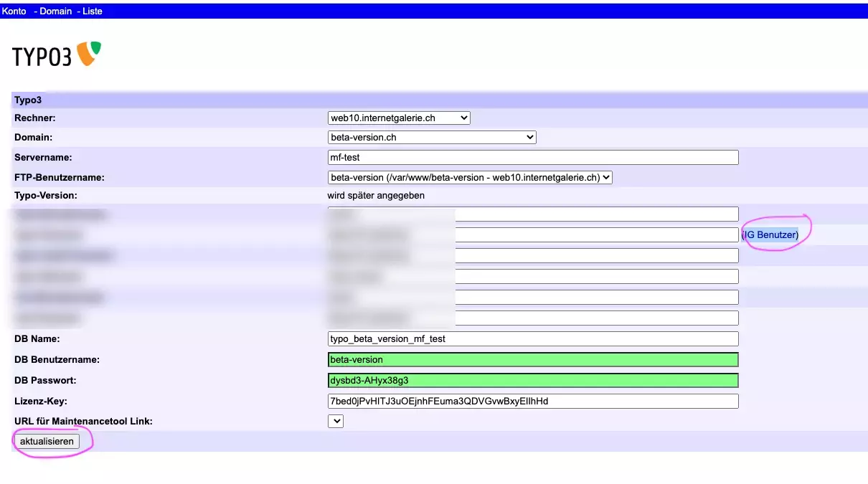This screenshot has height=484, width=868.
Task: Expand the Domain dropdown showing beta-version.ch
Action: [432, 137]
